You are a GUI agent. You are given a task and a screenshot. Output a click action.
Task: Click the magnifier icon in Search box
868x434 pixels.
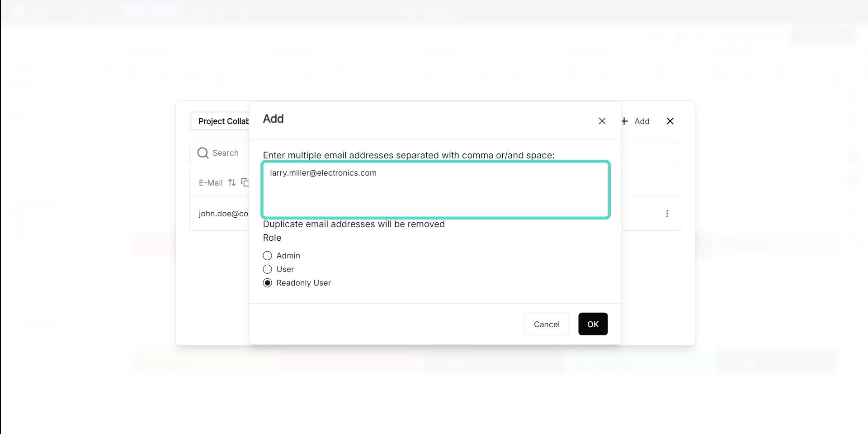click(203, 153)
